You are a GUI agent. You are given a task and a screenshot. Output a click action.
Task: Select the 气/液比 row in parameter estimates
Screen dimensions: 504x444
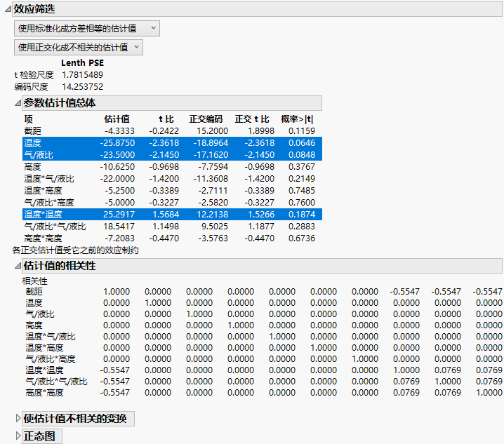172,154
